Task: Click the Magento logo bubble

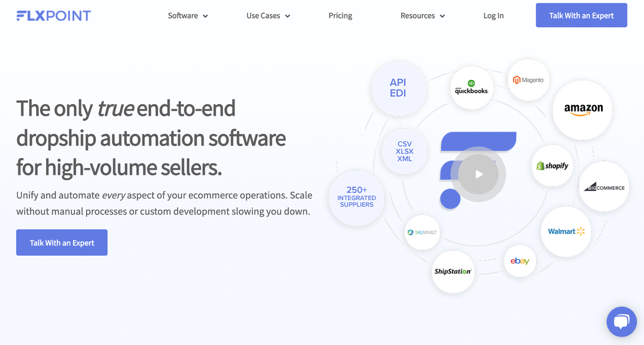Action: point(528,80)
